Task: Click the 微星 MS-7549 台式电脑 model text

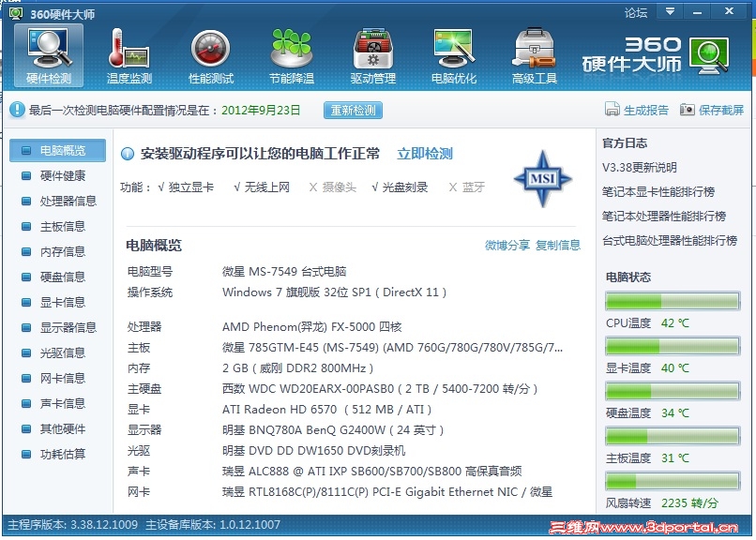Action: click(x=284, y=272)
